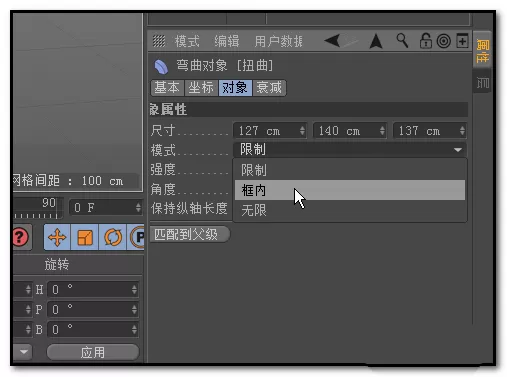The width and height of the screenshot is (507, 377).
Task: Click the new attribute manager plus icon
Action: pyautogui.click(x=462, y=41)
